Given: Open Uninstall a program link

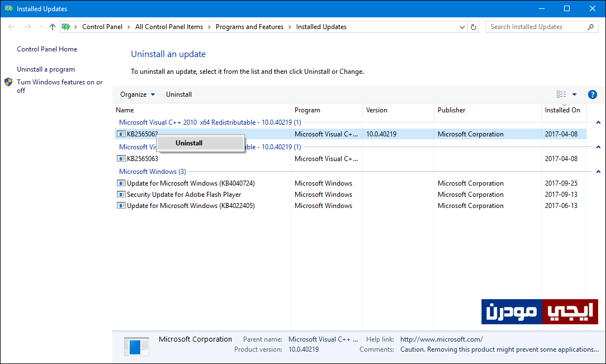Looking at the screenshot, I should point(46,69).
